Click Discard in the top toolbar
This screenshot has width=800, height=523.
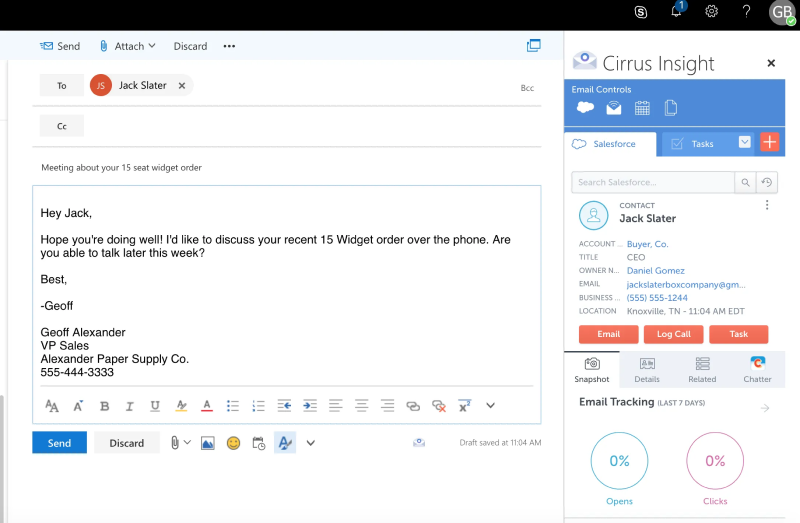(190, 46)
